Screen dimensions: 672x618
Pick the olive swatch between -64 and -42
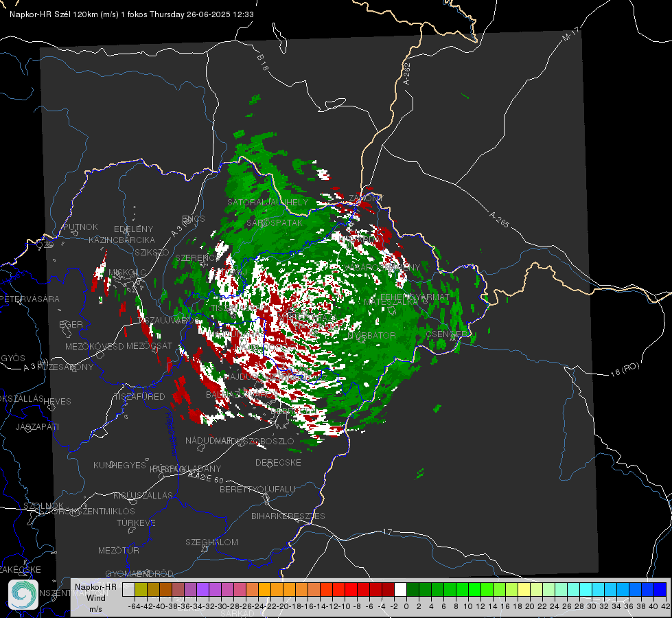[x=141, y=589]
